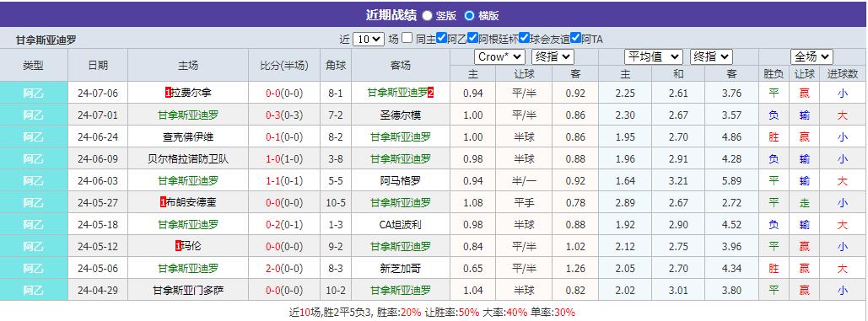Click the team name 甘拿斯亚迪罗 heading

pyautogui.click(x=46, y=40)
